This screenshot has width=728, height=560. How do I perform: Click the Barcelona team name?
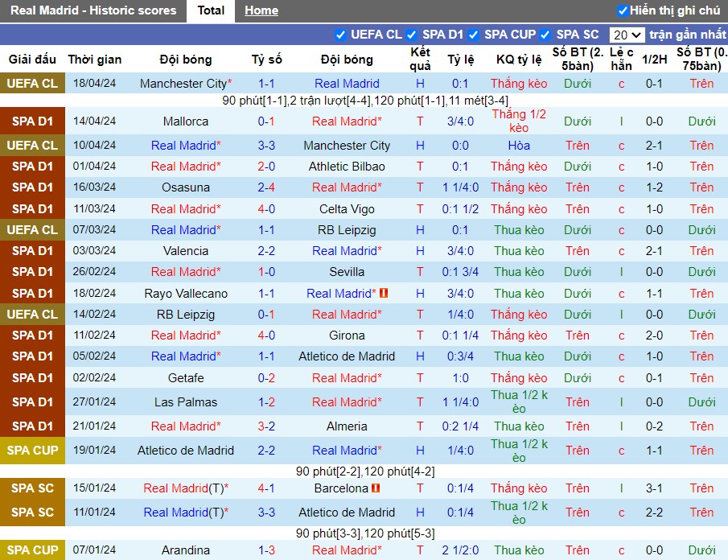341,488
